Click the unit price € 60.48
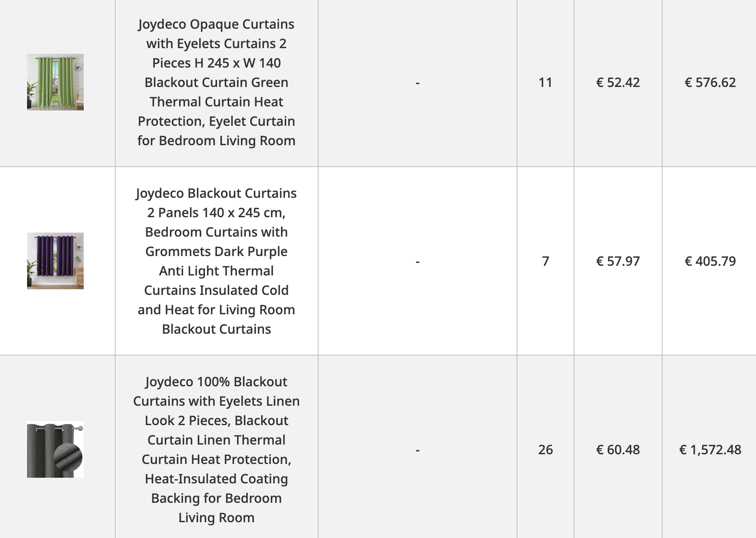This screenshot has height=538, width=756. coord(618,450)
